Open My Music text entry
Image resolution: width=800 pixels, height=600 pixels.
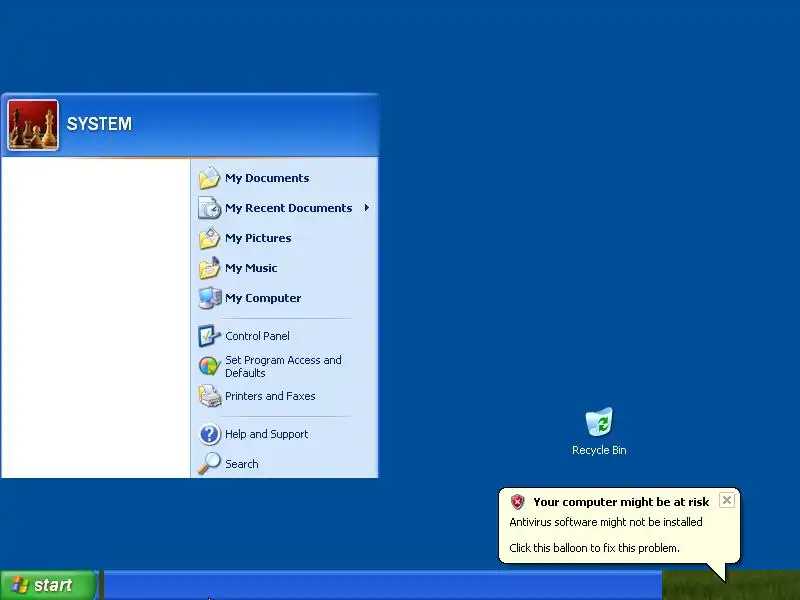251,268
